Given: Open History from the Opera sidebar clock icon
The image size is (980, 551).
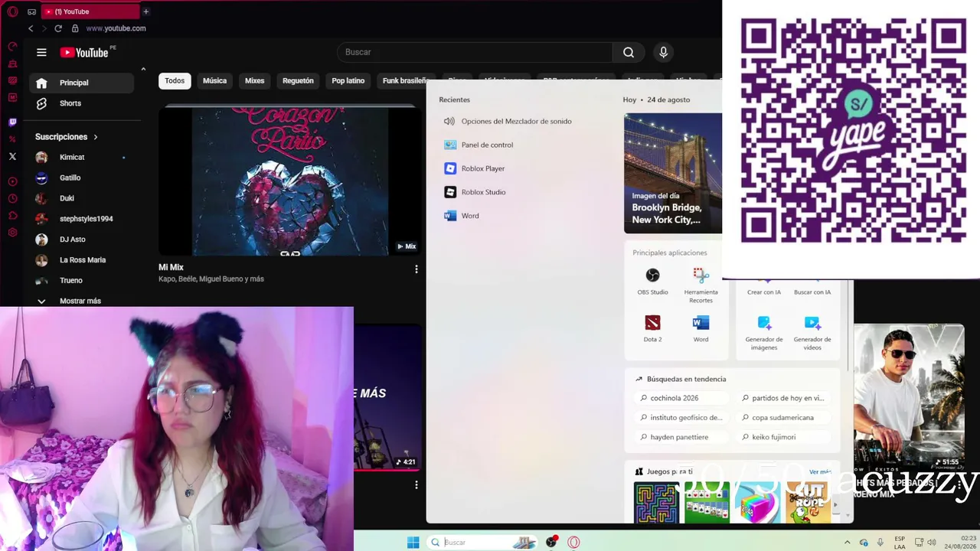Looking at the screenshot, I should coord(12,198).
